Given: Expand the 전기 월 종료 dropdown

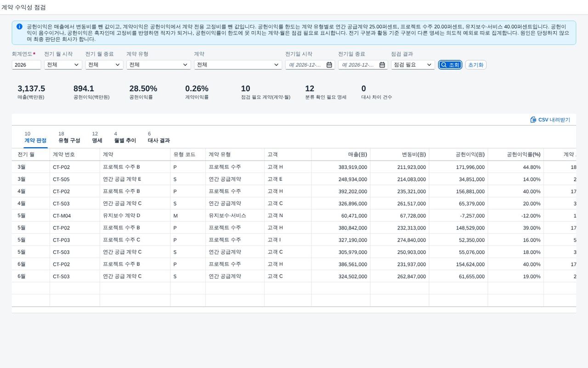Looking at the screenshot, I should click(104, 65).
